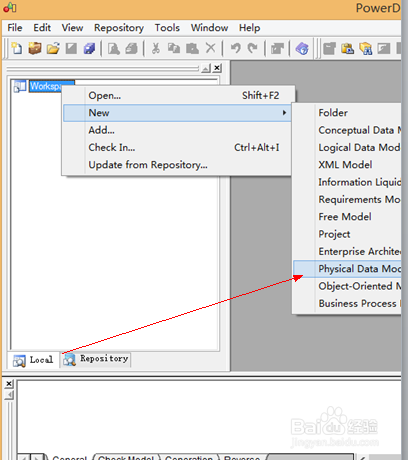Click the Delete X toolbar icon
This screenshot has width=408, height=460.
pyautogui.click(x=210, y=48)
